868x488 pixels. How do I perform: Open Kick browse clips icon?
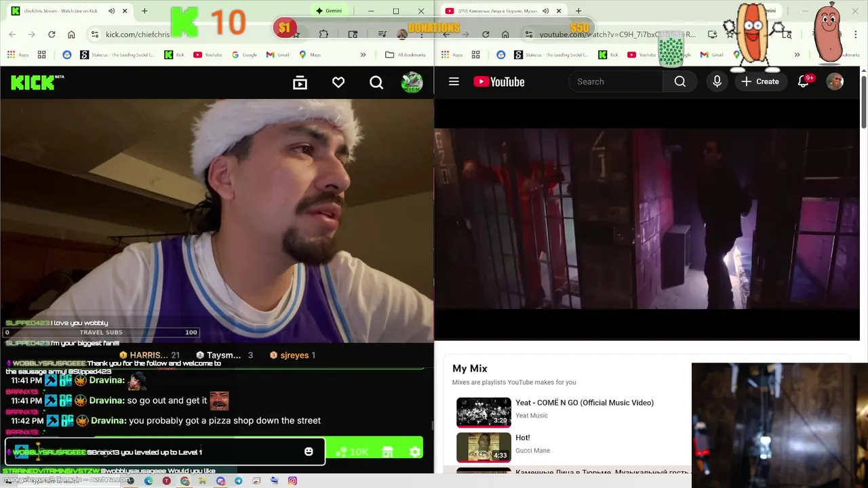point(300,82)
